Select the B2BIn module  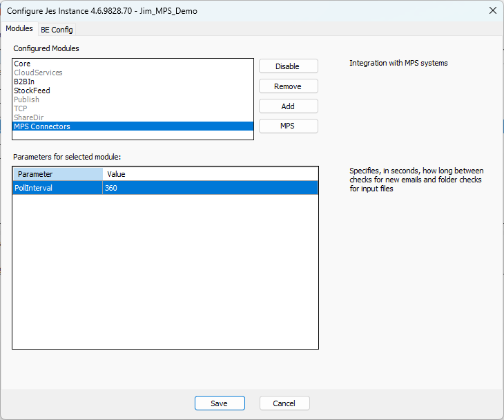[133, 82]
